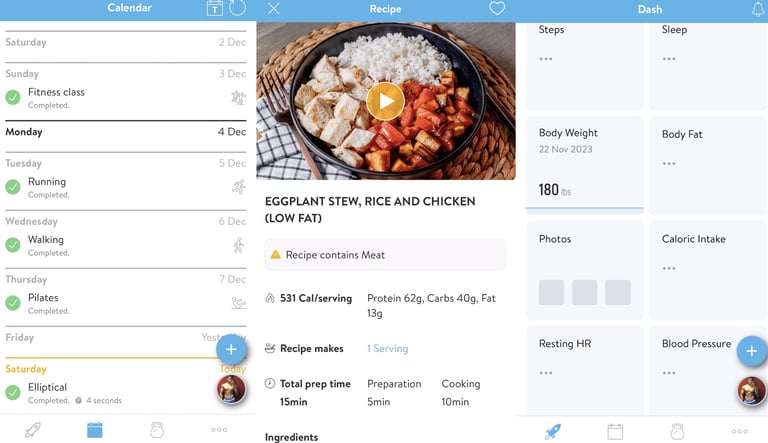The height and width of the screenshot is (443, 768).
Task: Toggle Running completed checkmark
Action: click(13, 187)
